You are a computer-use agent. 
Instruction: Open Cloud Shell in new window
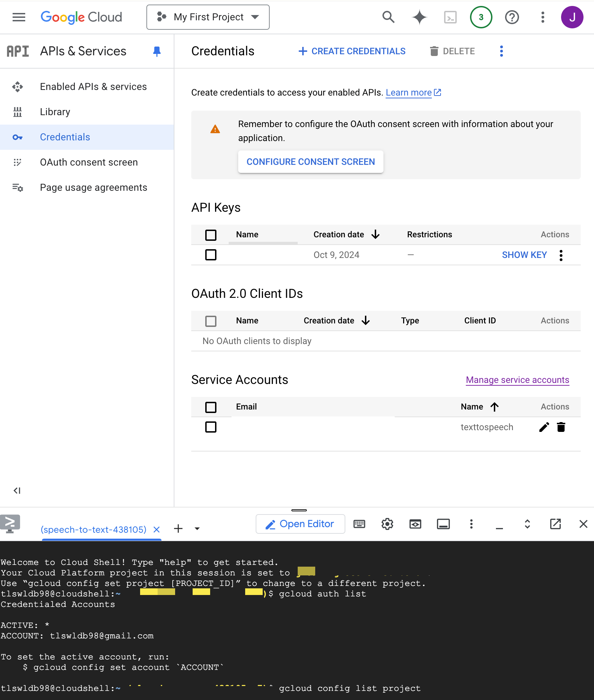click(555, 524)
